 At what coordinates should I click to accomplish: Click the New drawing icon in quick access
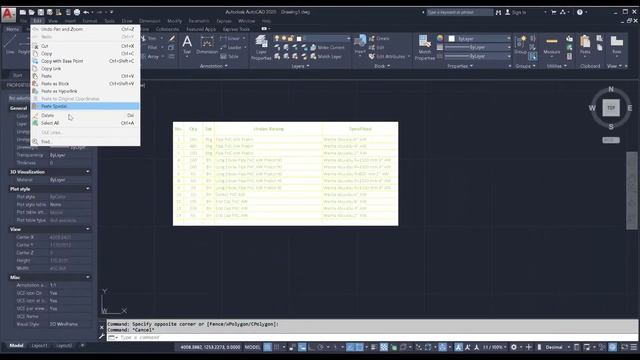(23, 12)
